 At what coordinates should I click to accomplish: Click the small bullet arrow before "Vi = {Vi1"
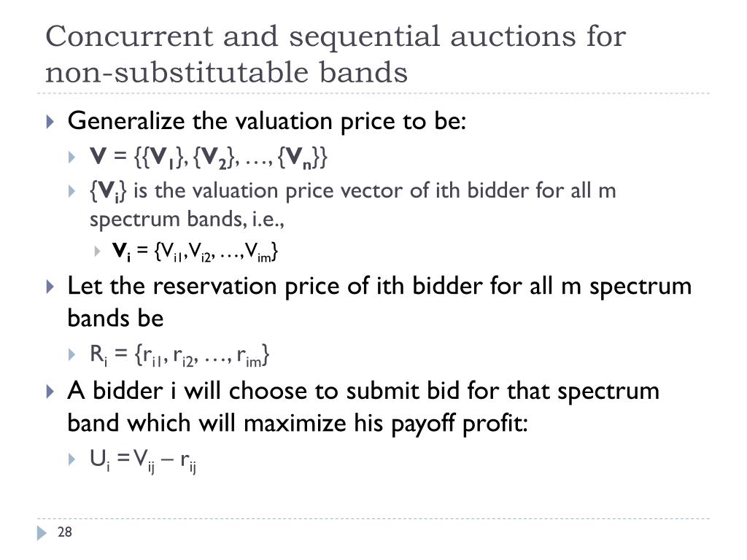[97, 252]
